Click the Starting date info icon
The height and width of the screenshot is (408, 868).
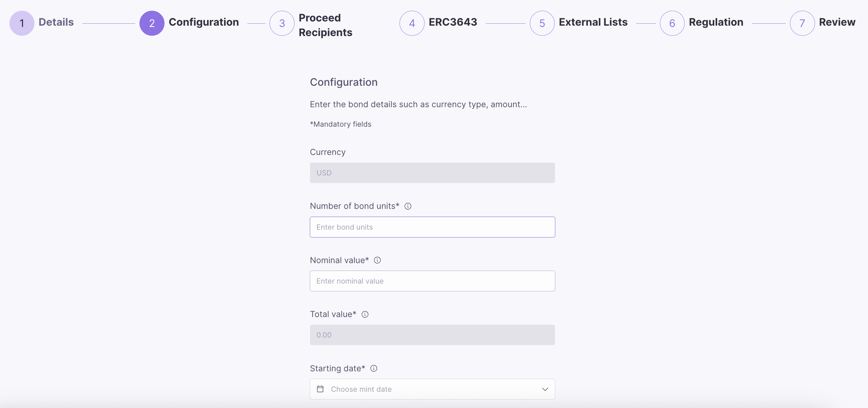click(374, 368)
